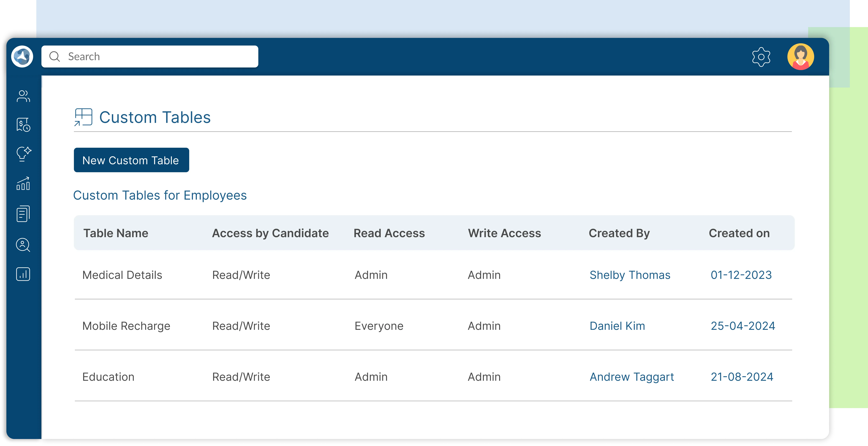Image resolution: width=868 pixels, height=446 pixels.
Task: Open the reports chart sidebar icon
Action: [x=23, y=274]
